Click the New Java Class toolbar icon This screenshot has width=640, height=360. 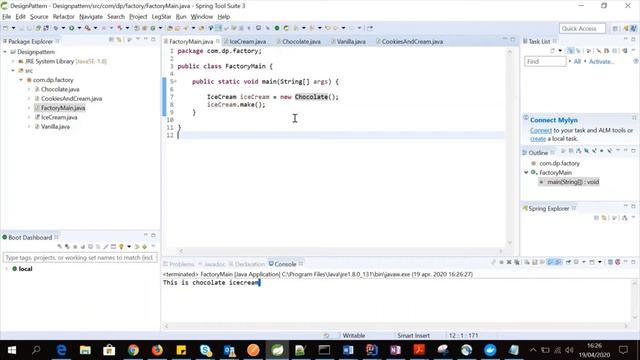[153, 28]
